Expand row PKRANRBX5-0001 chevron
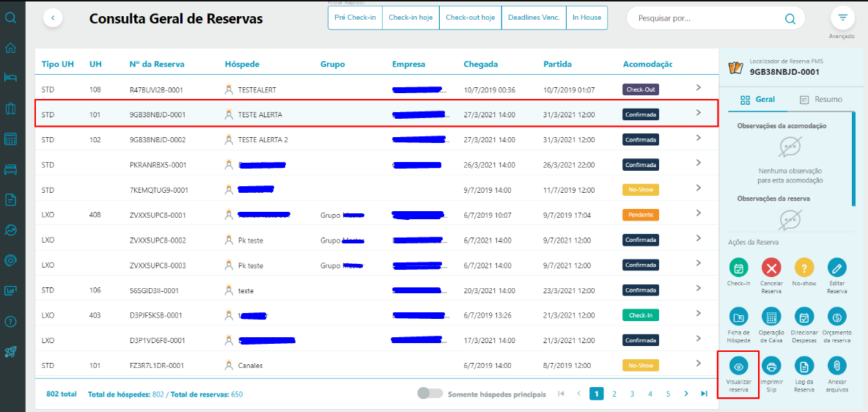Viewport: 868px width, 412px height. [x=699, y=163]
